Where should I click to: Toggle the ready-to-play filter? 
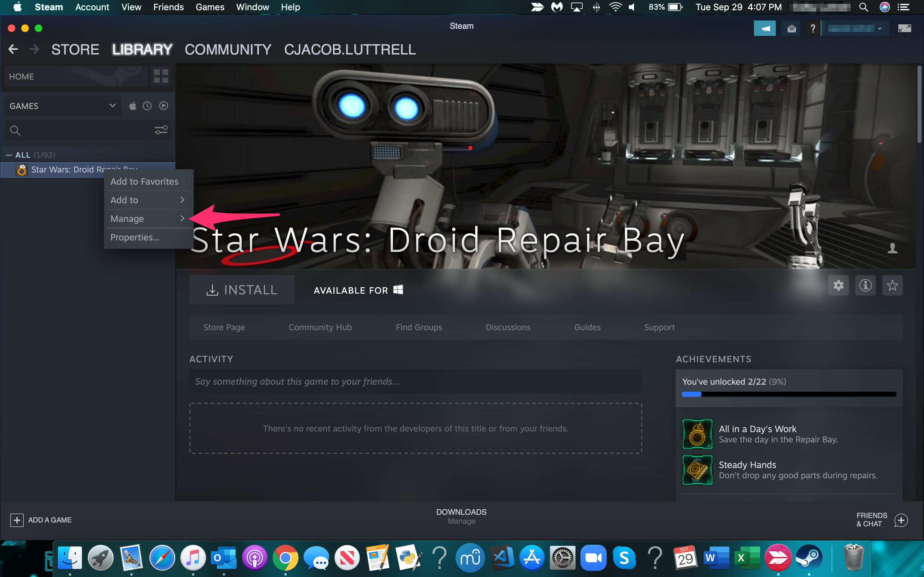163,106
